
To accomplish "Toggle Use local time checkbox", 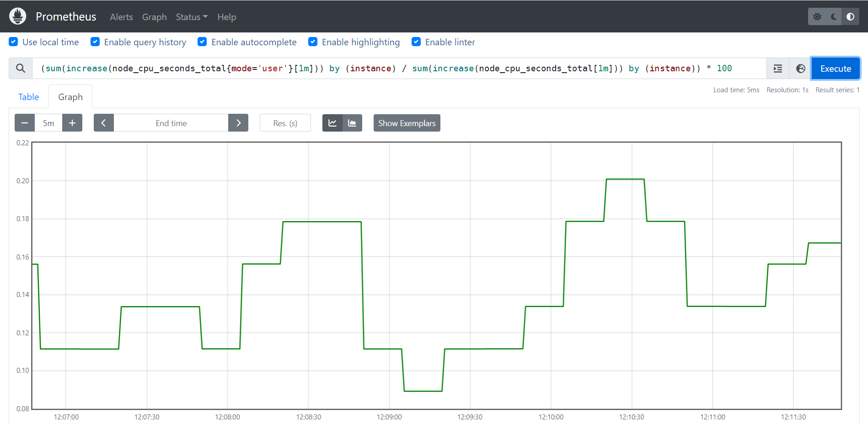I will click(x=14, y=42).
